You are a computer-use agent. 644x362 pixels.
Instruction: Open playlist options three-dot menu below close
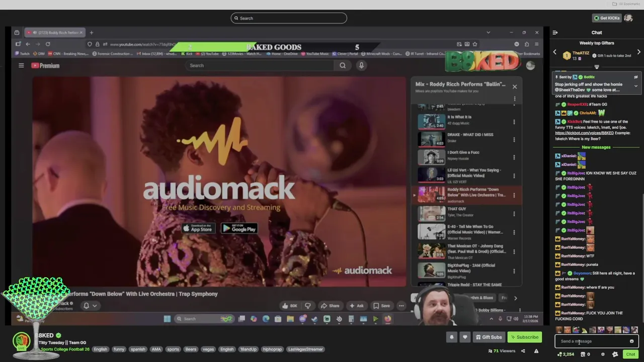pos(514,99)
